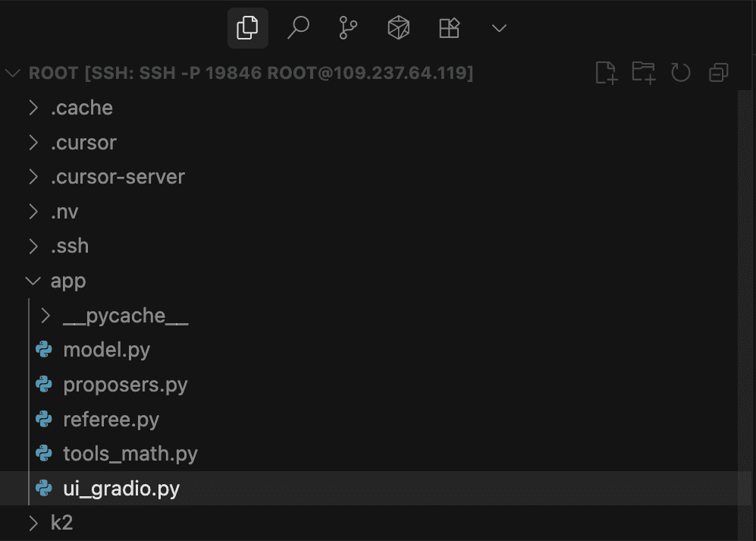Click the New File icon
This screenshot has height=541, width=756.
coord(606,73)
